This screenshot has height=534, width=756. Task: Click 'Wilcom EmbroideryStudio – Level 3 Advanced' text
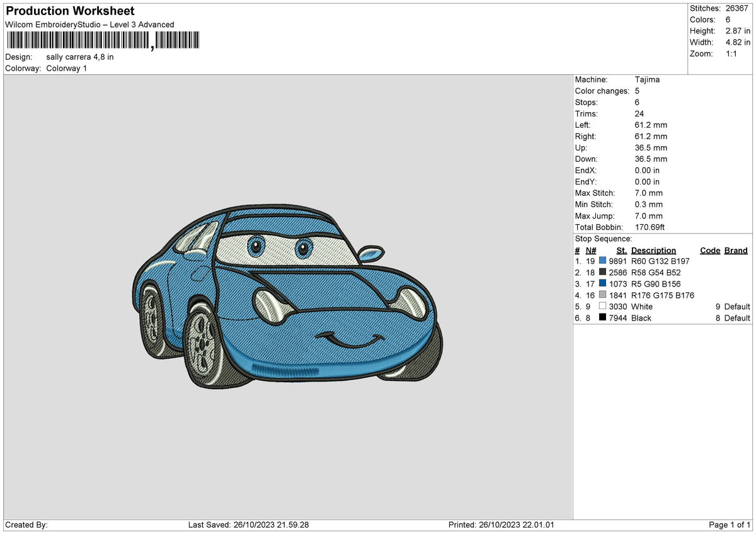(89, 25)
